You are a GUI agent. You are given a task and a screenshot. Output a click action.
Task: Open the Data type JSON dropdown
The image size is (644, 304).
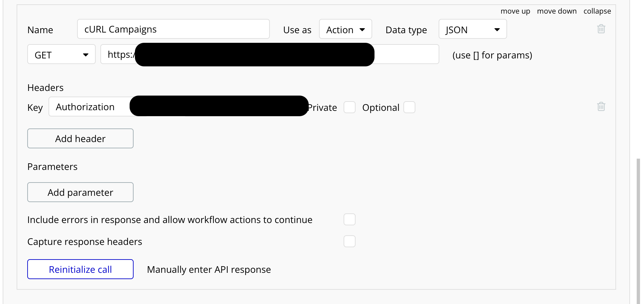pos(473,29)
